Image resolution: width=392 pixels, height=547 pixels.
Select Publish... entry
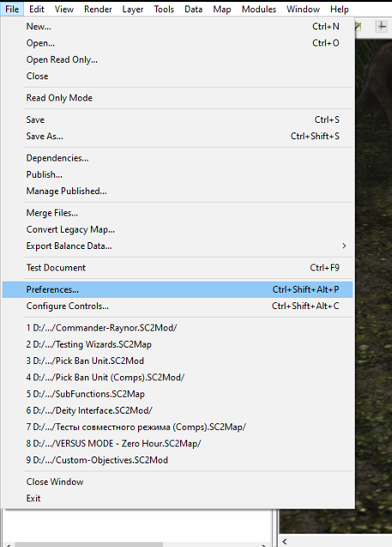click(x=178, y=174)
